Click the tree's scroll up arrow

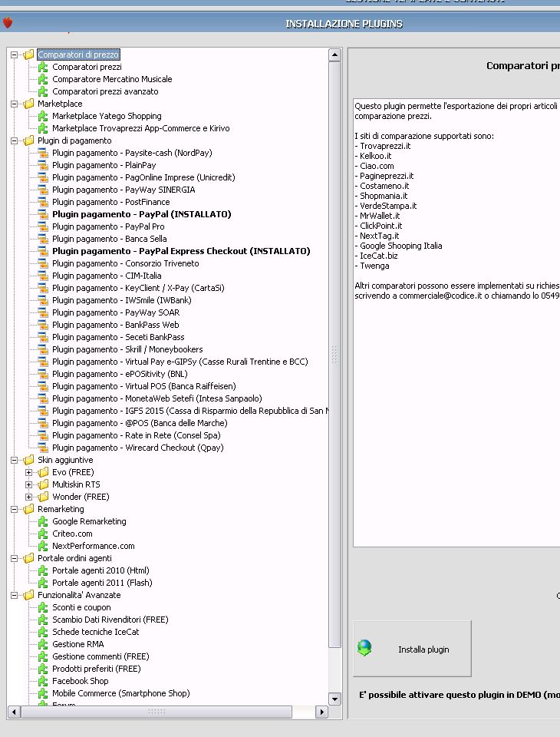click(334, 55)
